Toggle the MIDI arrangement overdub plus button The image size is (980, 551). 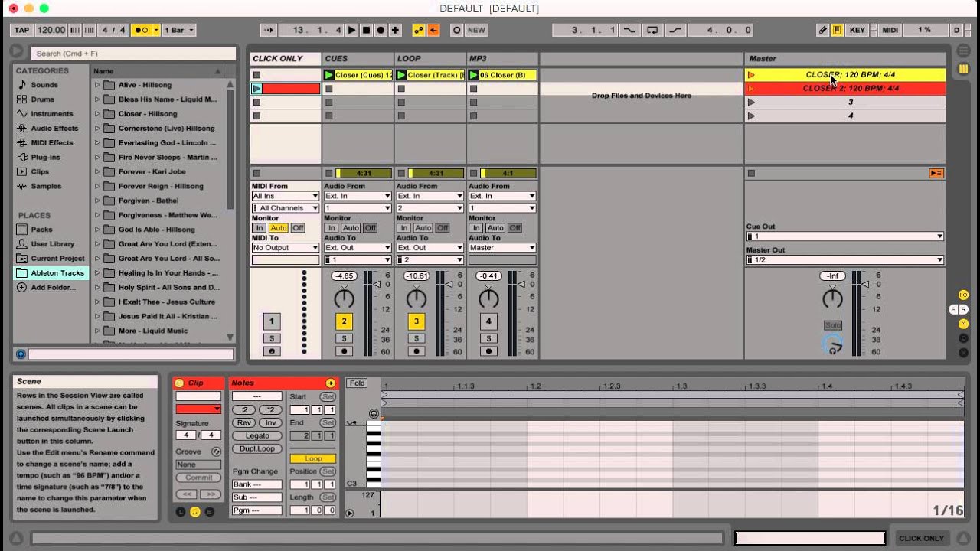click(395, 30)
